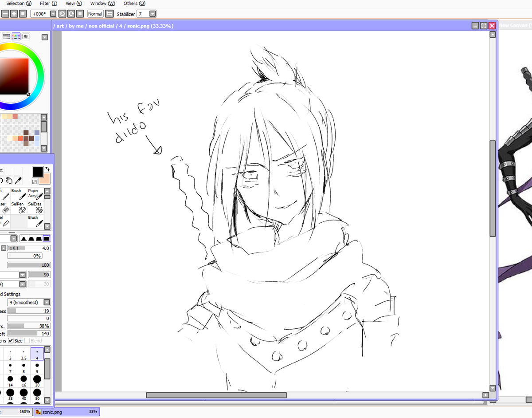This screenshot has height=418, width=532.
Task: Toggle the transparent color box
Action: 35,181
